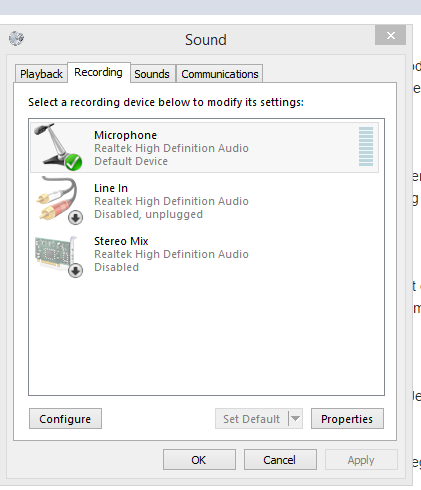Switch to the Sounds tab
This screenshot has width=421, height=490.
tap(152, 74)
